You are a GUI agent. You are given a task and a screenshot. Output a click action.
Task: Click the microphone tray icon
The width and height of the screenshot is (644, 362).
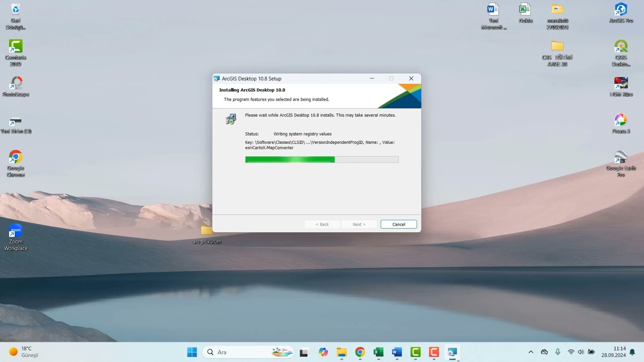pos(557,352)
